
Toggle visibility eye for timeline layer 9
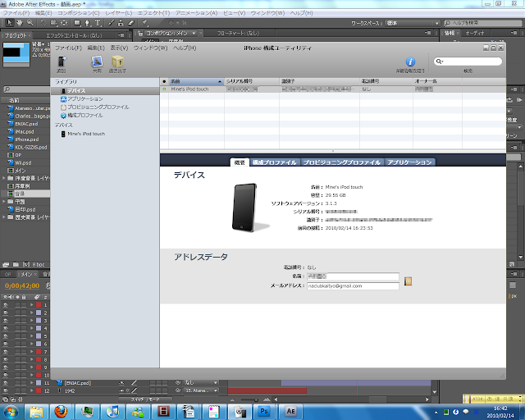(6, 367)
